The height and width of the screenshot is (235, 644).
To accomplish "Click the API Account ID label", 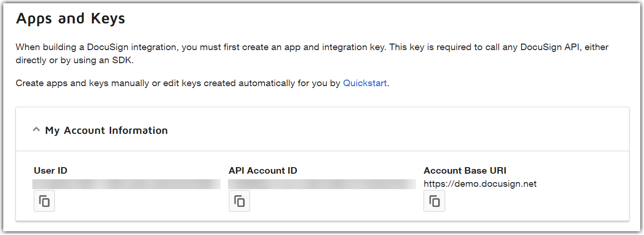I will click(263, 170).
